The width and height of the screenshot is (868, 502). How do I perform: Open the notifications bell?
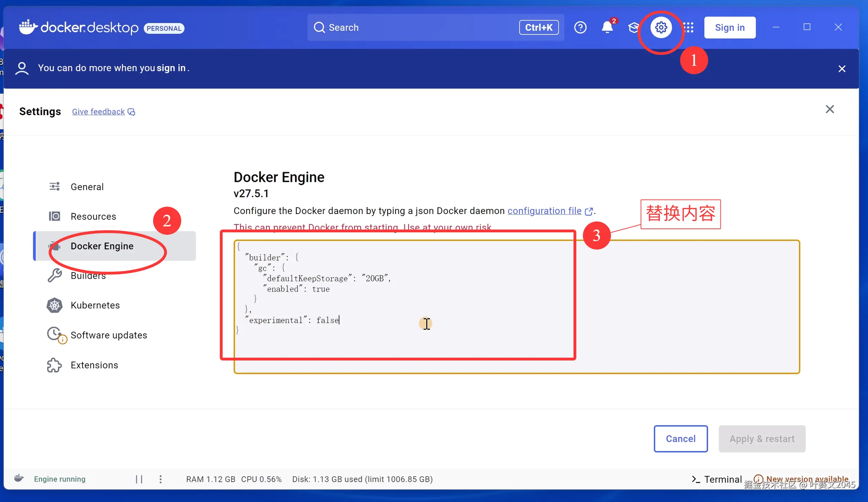607,27
